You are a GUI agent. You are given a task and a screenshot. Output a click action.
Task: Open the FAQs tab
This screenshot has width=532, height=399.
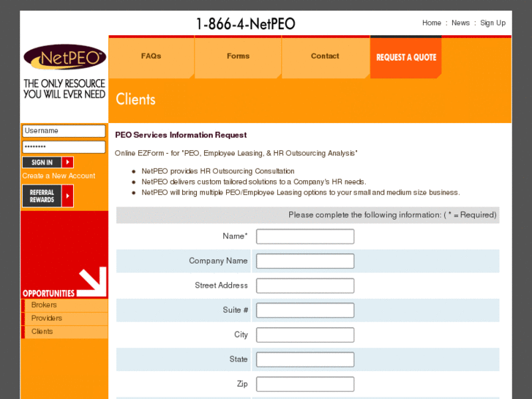[151, 56]
